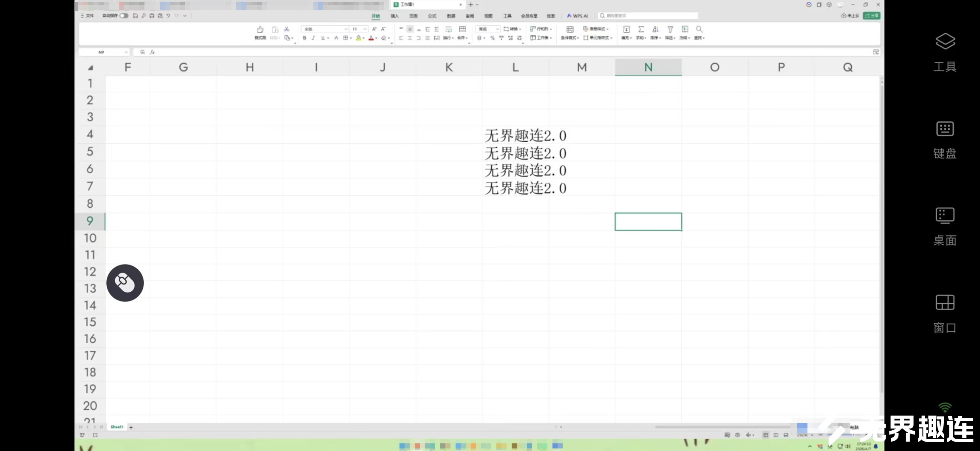Screen dimensions: 980x451
Task: Click the scissors Cut icon
Action: coord(287,29)
